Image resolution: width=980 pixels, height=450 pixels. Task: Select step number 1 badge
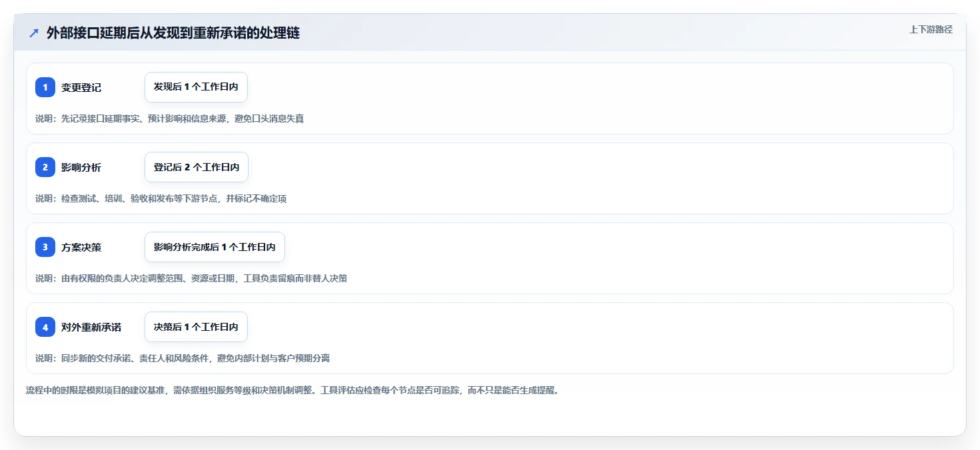click(x=45, y=87)
